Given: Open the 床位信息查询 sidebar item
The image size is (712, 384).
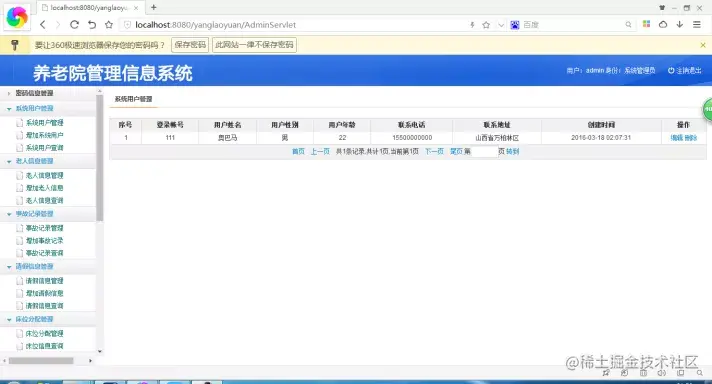Looking at the screenshot, I should (x=44, y=346).
